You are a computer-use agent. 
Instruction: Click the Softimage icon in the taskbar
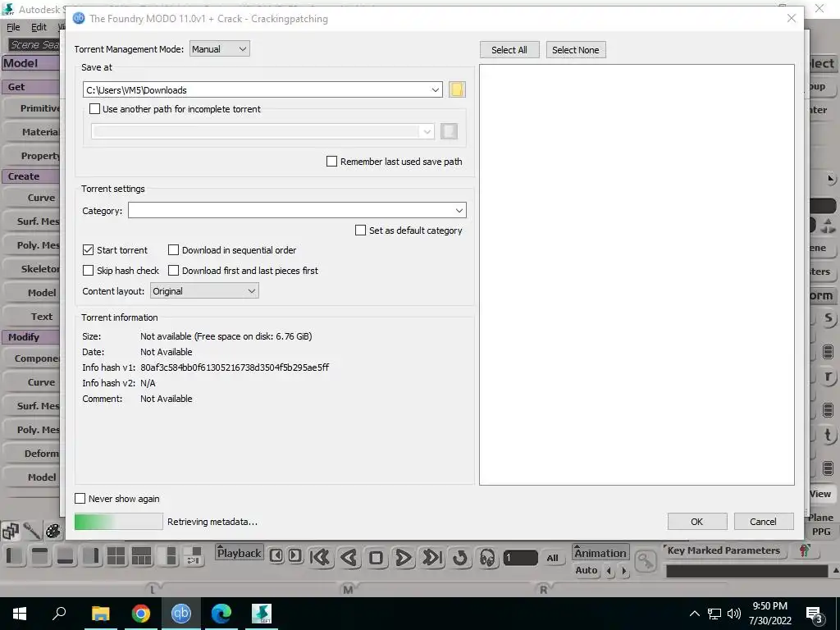tap(262, 614)
